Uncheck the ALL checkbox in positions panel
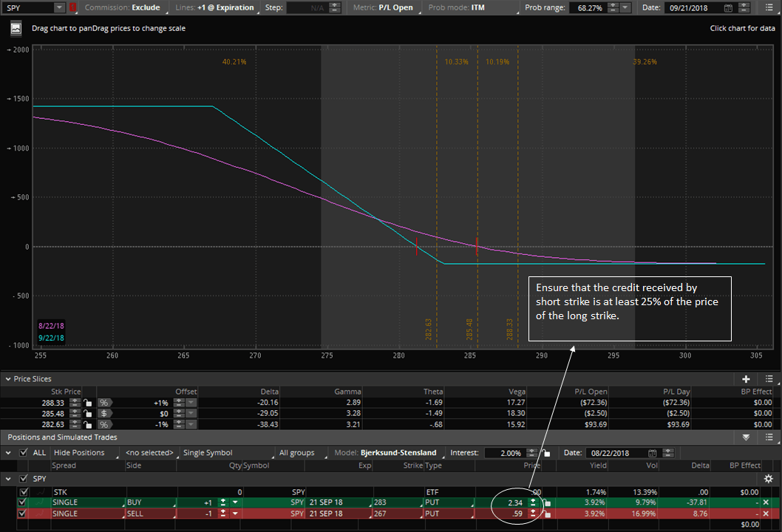This screenshot has width=782, height=532. point(24,452)
